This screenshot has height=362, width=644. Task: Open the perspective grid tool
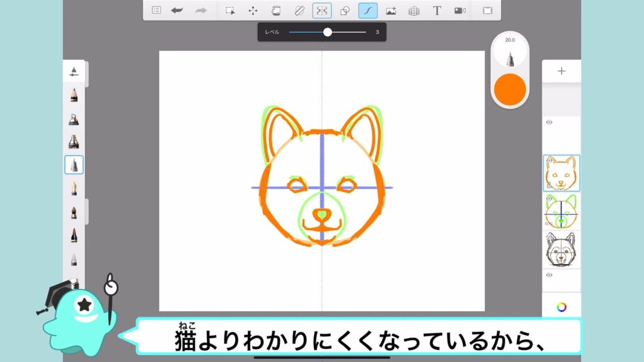point(414,10)
